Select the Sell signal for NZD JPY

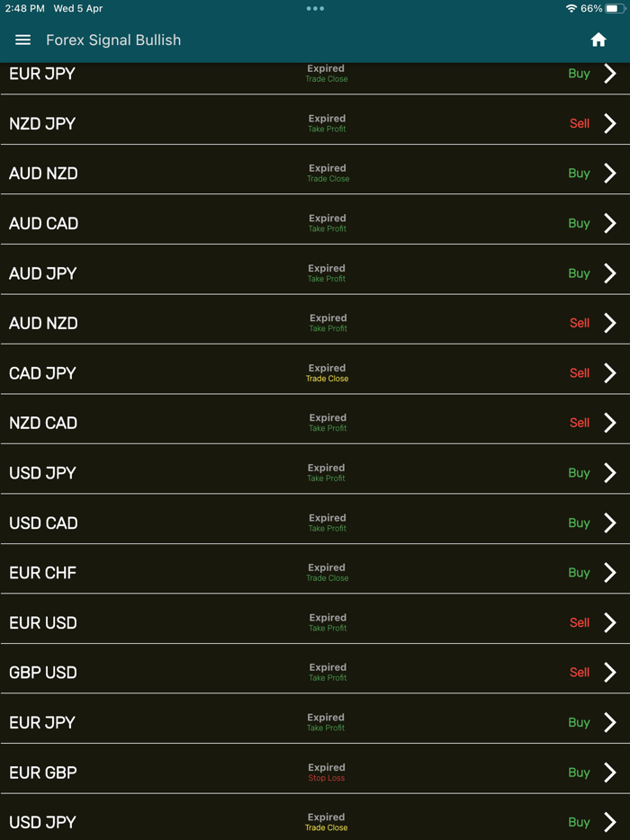pyautogui.click(x=579, y=123)
